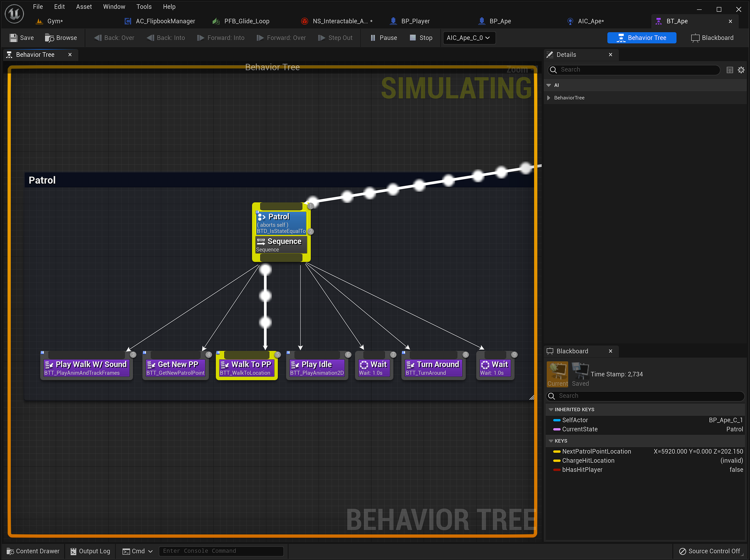750x560 pixels.
Task: Stop the simulation
Action: pyautogui.click(x=421, y=38)
